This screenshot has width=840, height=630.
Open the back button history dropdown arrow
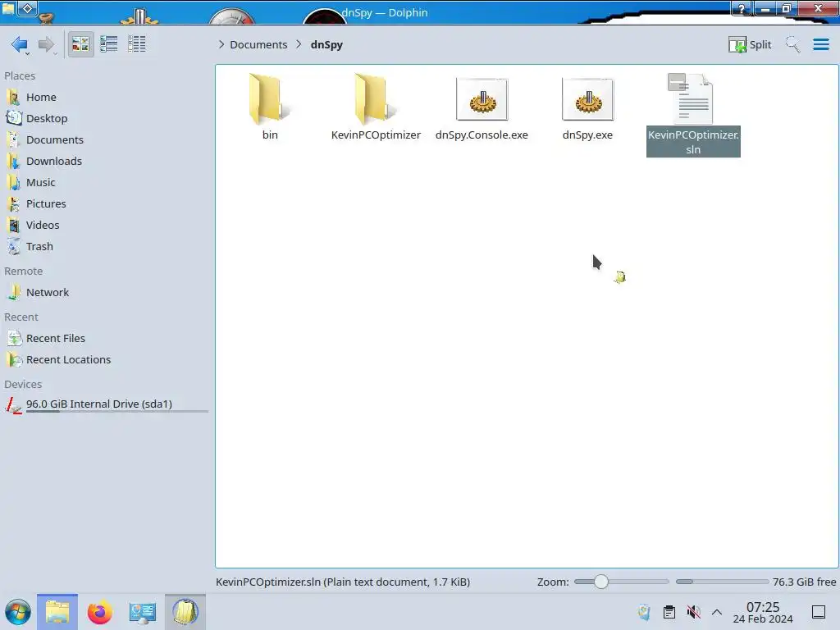27,53
